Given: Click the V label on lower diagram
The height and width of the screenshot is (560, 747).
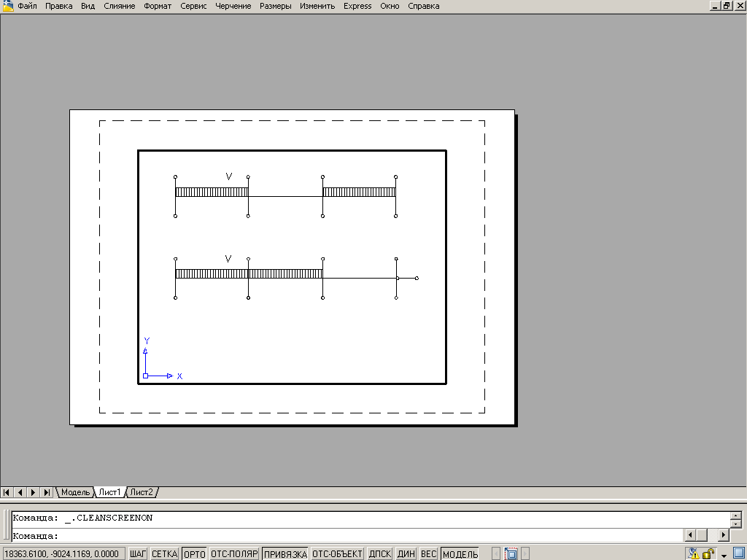Looking at the screenshot, I should pyautogui.click(x=228, y=259).
